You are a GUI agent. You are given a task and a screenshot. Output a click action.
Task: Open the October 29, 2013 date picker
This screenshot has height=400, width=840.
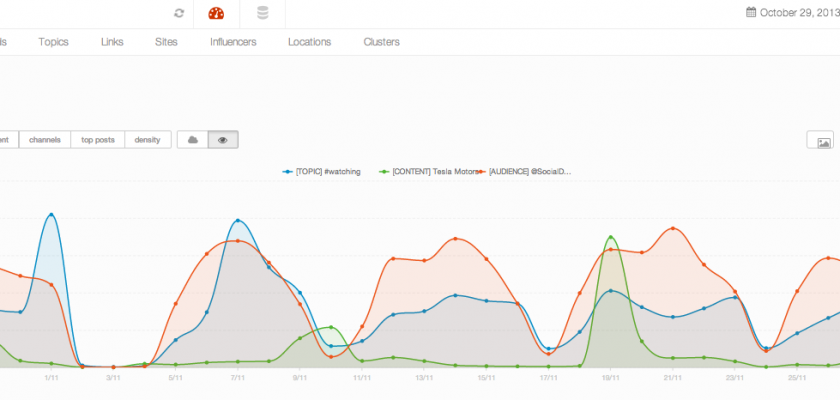point(797,13)
